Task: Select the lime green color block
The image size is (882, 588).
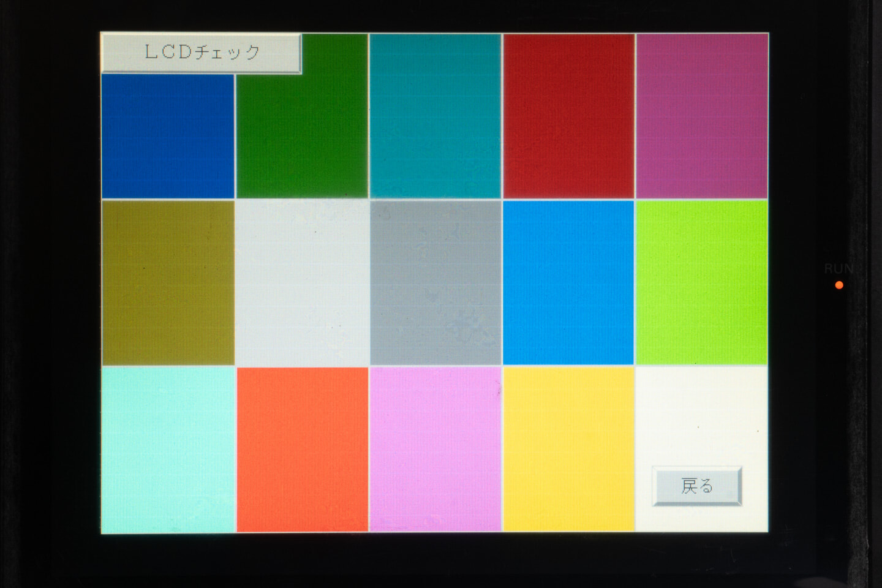Action: point(702,283)
